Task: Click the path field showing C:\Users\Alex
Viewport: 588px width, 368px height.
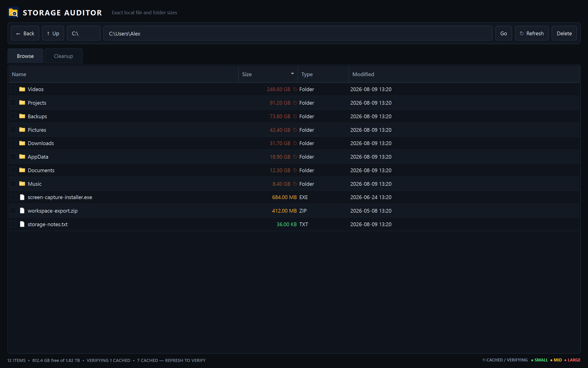Action: point(298,33)
